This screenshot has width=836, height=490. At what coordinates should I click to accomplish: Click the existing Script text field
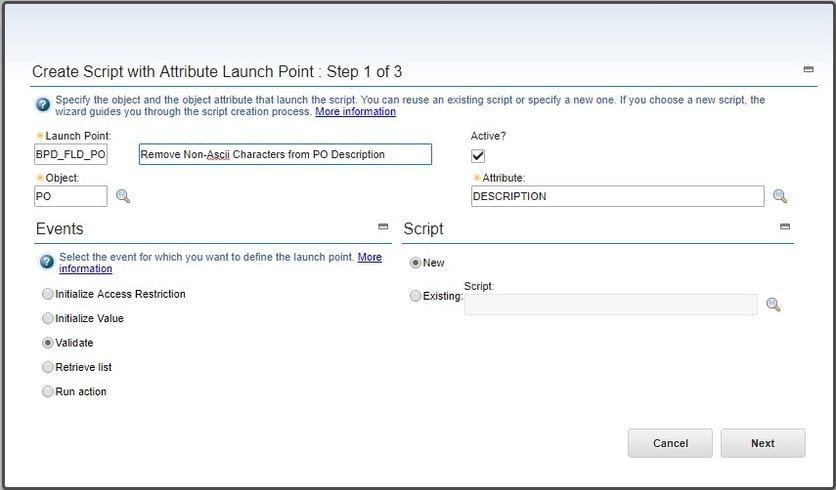point(611,304)
